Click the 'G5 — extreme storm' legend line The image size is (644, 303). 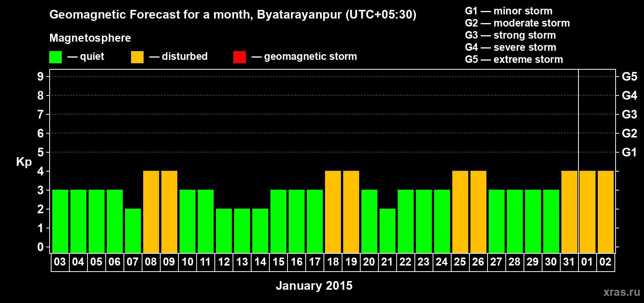click(x=514, y=59)
